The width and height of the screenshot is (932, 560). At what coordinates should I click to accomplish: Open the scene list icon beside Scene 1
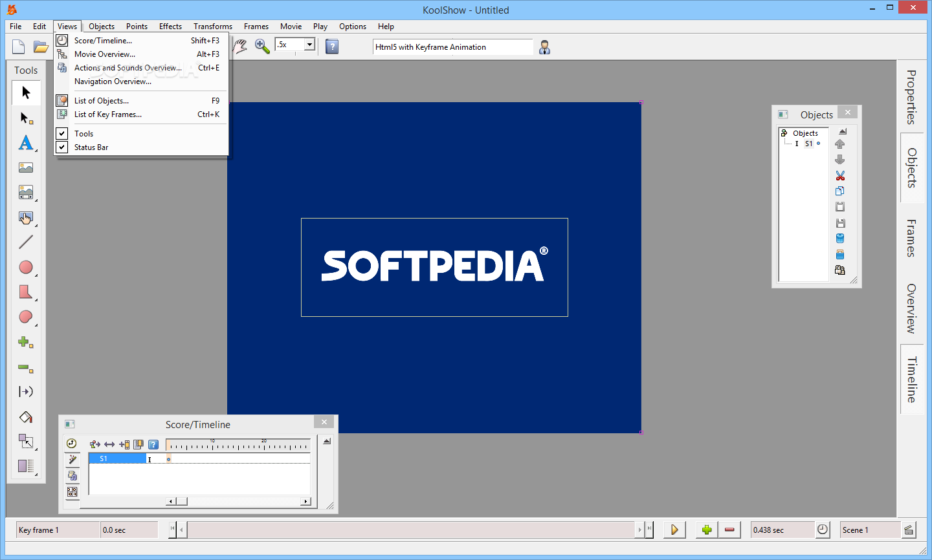point(909,530)
